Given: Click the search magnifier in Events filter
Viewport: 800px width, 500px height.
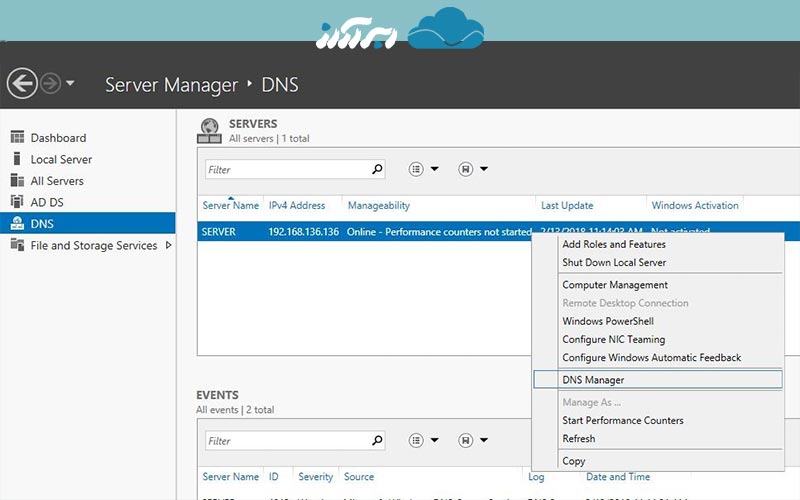Looking at the screenshot, I should point(377,440).
